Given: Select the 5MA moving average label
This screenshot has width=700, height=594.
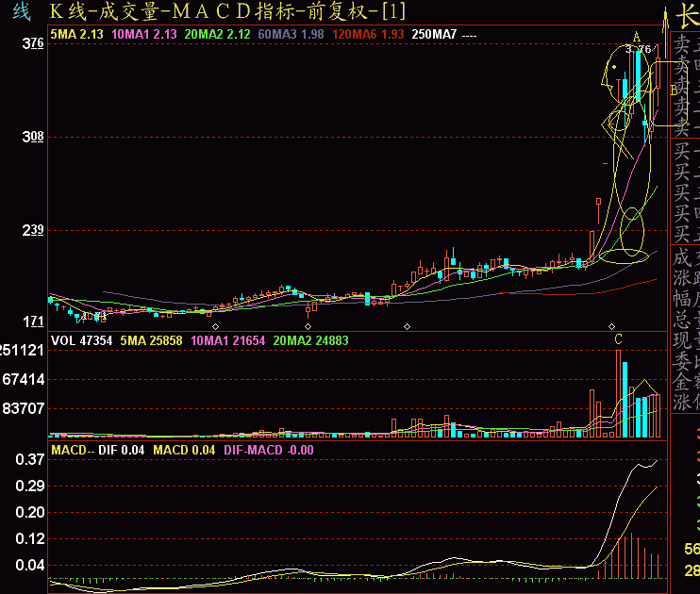Looking at the screenshot, I should pyautogui.click(x=75, y=34).
